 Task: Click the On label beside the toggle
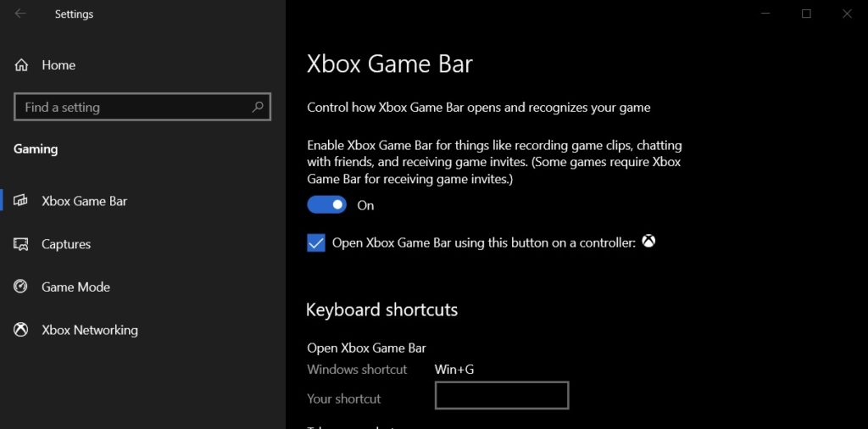click(365, 205)
